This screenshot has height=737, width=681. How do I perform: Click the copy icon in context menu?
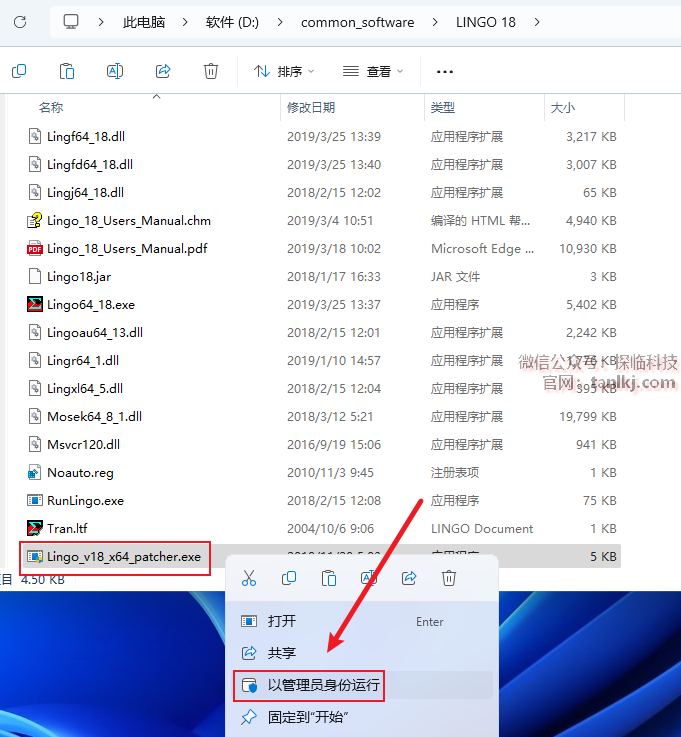(x=289, y=578)
